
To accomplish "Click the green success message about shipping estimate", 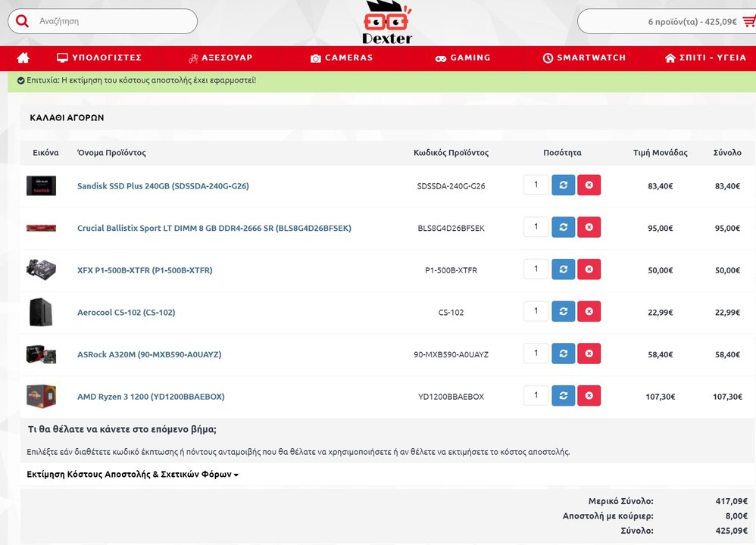I will pos(382,81).
